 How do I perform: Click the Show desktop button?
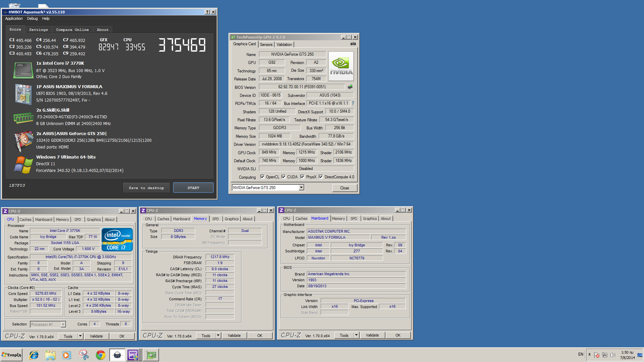pos(640,355)
